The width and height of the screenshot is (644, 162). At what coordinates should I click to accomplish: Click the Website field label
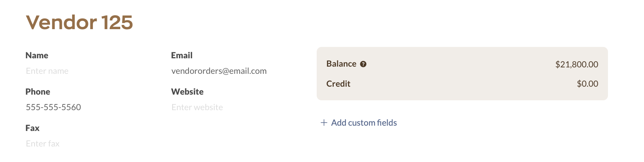pos(187,92)
